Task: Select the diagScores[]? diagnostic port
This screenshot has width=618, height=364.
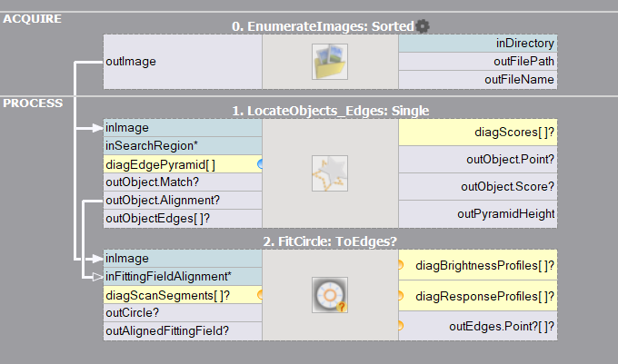Action: point(477,133)
